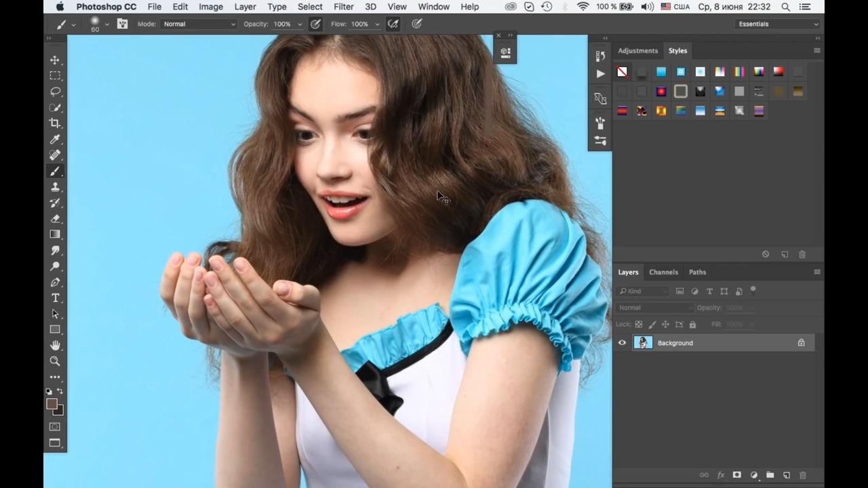868x488 pixels.
Task: Select the Eraser tool
Action: (x=55, y=219)
